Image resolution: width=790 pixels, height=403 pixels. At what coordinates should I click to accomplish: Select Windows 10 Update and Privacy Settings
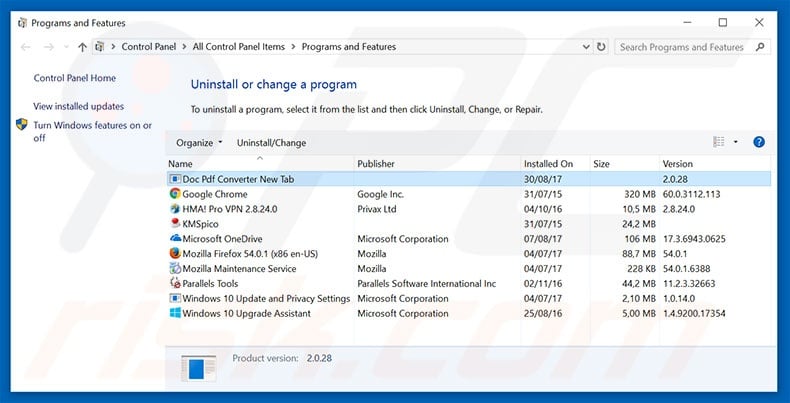tap(469, 298)
